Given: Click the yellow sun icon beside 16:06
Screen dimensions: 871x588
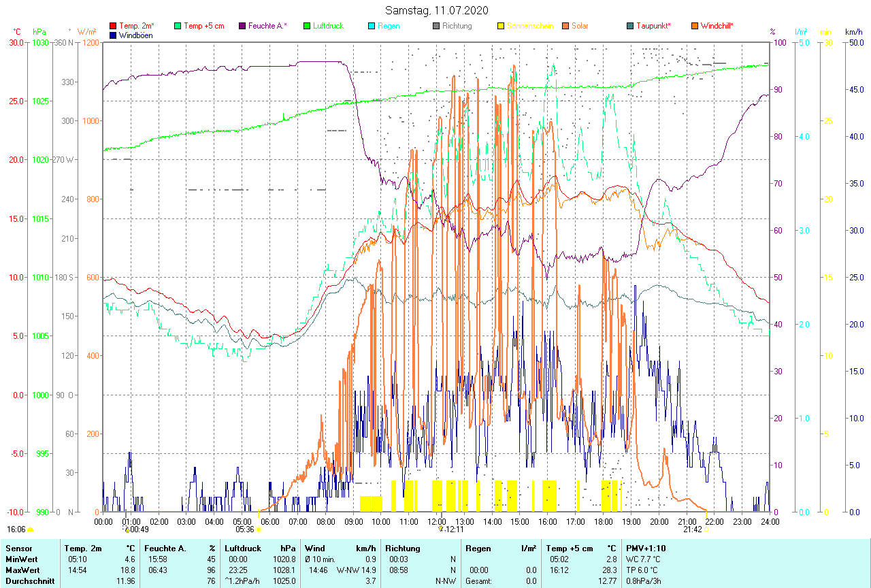Looking at the screenshot, I should pyautogui.click(x=30, y=529).
